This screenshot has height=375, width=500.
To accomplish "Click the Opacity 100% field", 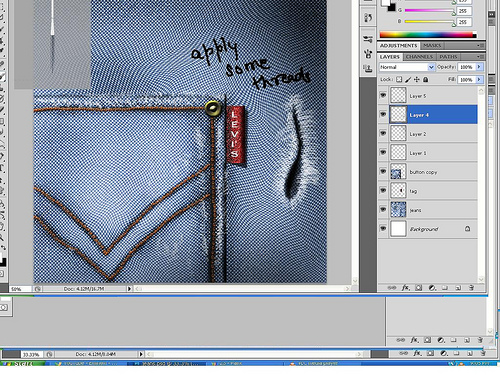I will pos(466,67).
